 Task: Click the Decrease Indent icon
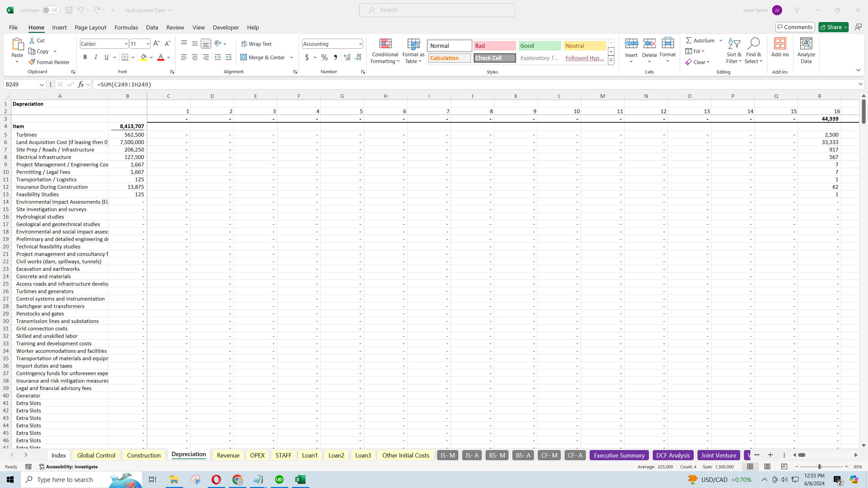218,57
